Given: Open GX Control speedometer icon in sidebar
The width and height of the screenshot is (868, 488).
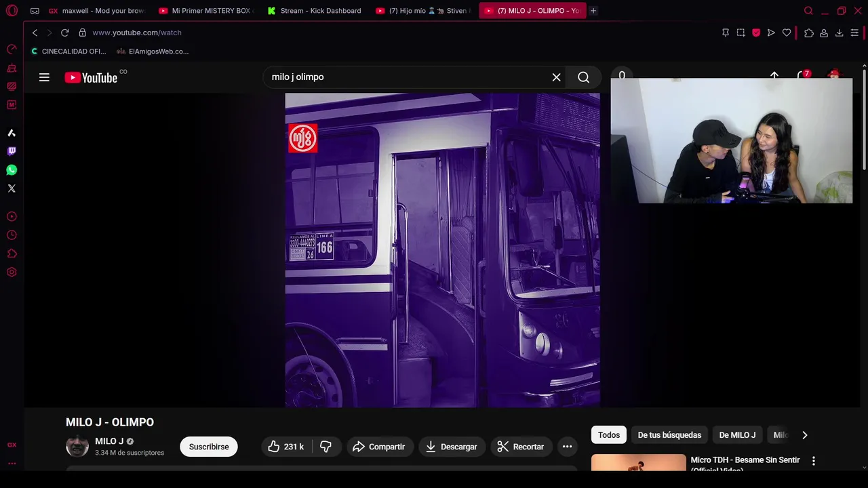Looking at the screenshot, I should tap(12, 49).
